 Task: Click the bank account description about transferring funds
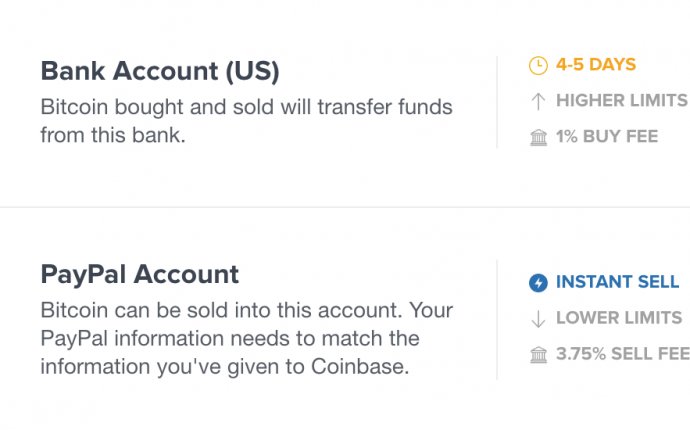[x=246, y=121]
